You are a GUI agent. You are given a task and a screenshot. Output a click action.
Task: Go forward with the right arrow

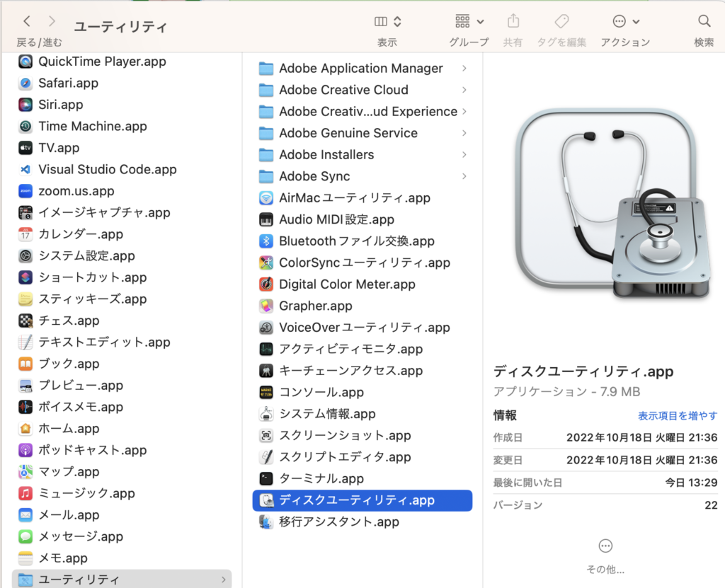(52, 21)
